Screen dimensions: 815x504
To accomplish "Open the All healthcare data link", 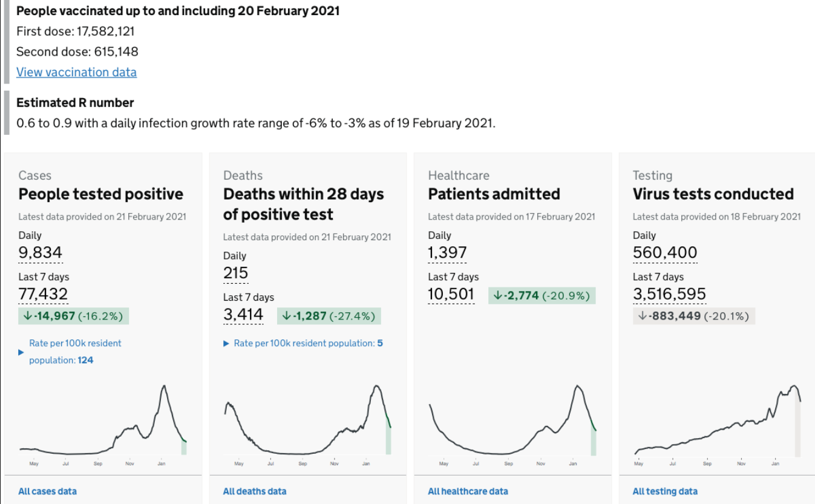I will [468, 491].
